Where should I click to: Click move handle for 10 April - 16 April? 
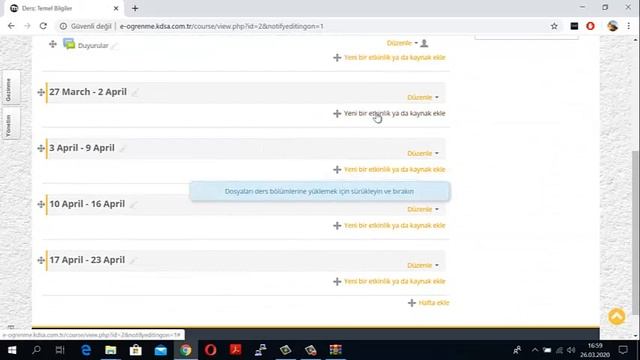coord(41,204)
